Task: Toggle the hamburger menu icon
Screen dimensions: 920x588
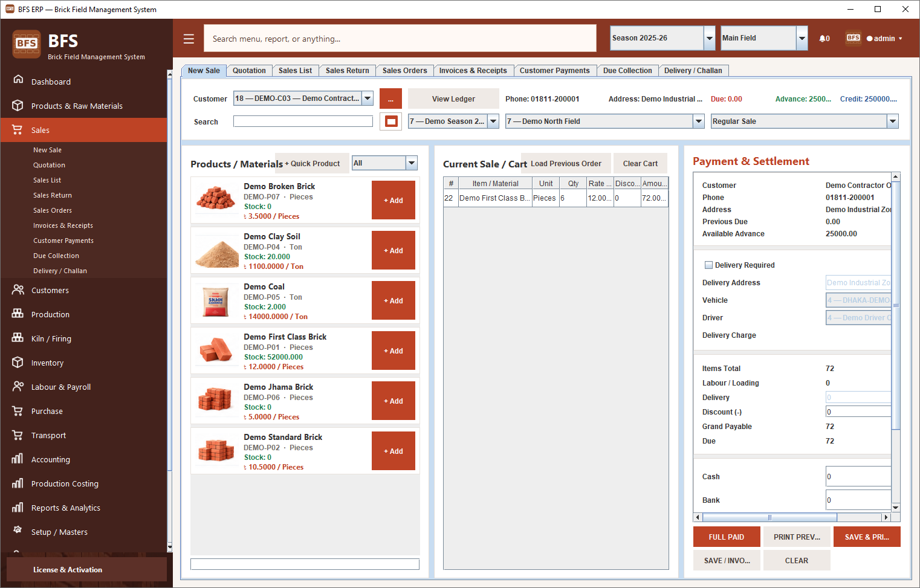Action: pyautogui.click(x=189, y=39)
